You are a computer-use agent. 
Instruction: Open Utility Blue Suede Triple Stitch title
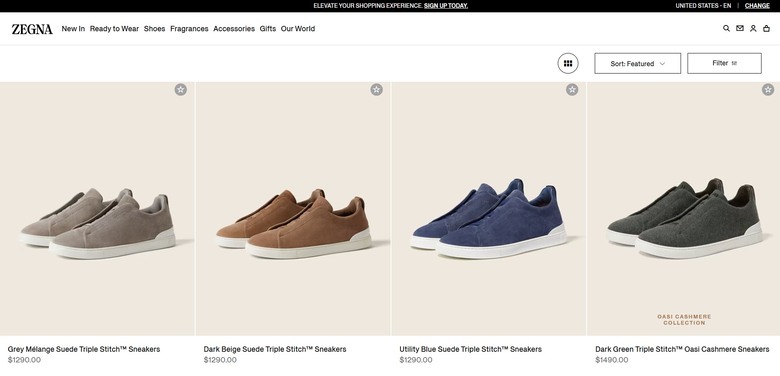coord(471,349)
